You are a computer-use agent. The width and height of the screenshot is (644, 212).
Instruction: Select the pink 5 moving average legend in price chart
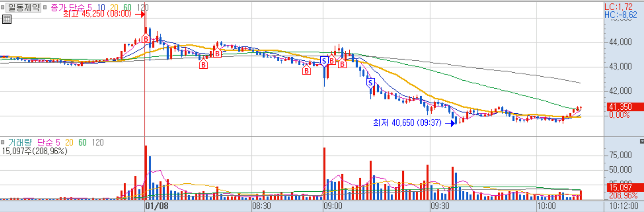90,7
